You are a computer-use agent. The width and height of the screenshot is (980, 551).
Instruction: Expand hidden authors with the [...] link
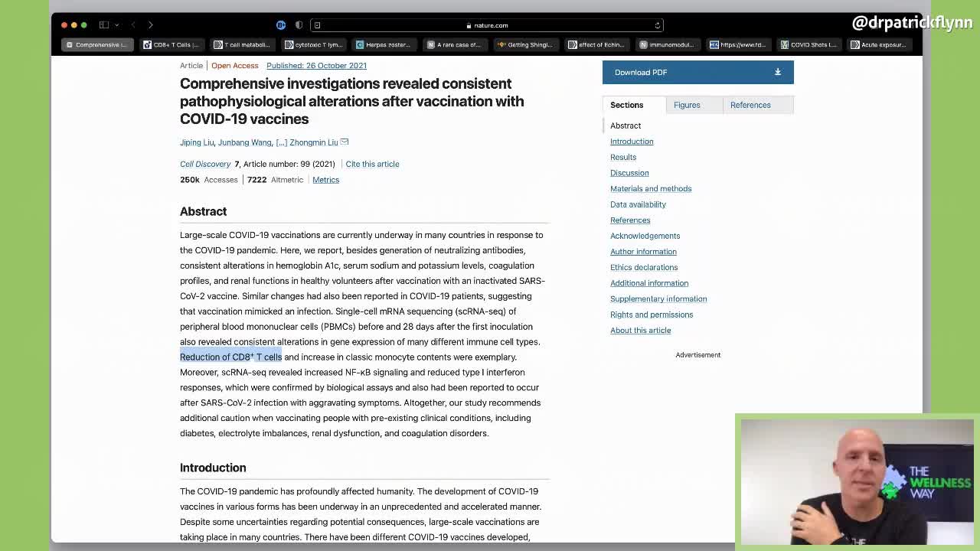pyautogui.click(x=281, y=142)
